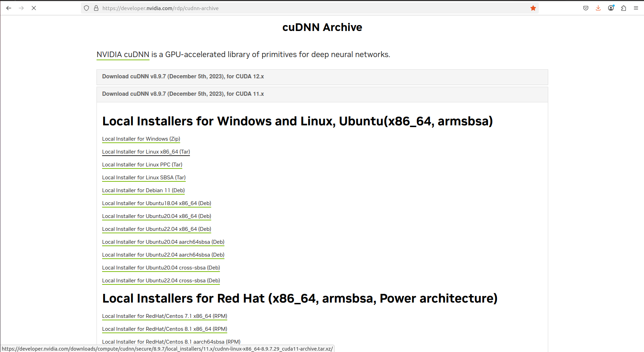Image resolution: width=644 pixels, height=352 pixels.
Task: Download Local Installer for Linux PPC (Tar)
Action: click(142, 165)
